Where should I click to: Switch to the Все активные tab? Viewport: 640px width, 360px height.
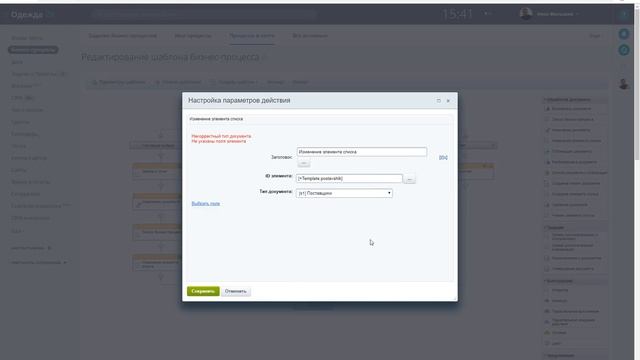click(x=310, y=36)
